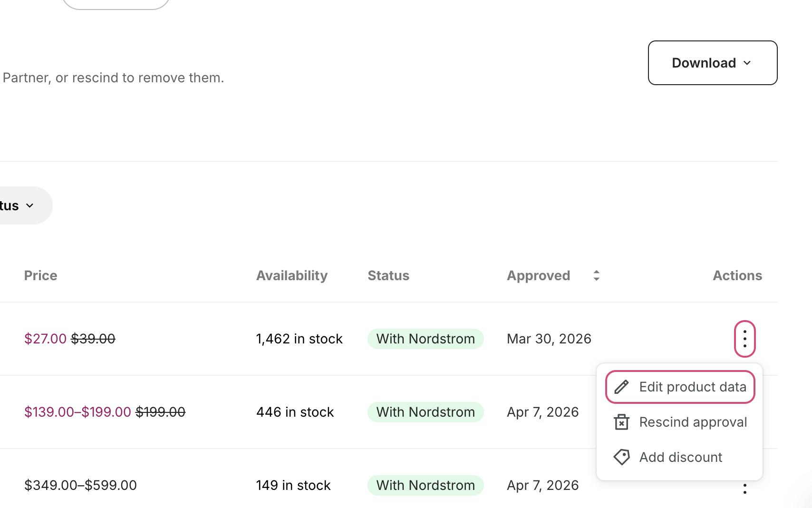Click With Nordstrom badge in the 149 in stock row
The image size is (812, 508).
click(x=425, y=485)
